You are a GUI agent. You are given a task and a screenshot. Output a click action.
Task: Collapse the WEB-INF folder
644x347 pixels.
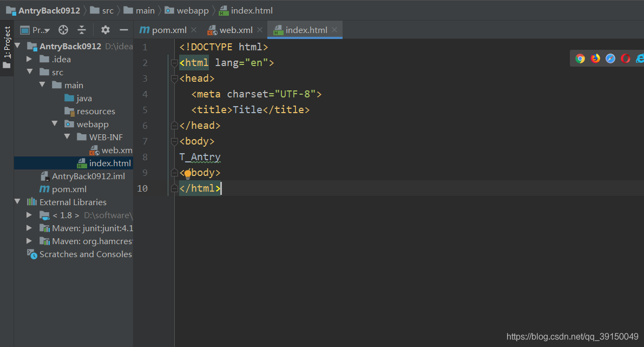[67, 137]
